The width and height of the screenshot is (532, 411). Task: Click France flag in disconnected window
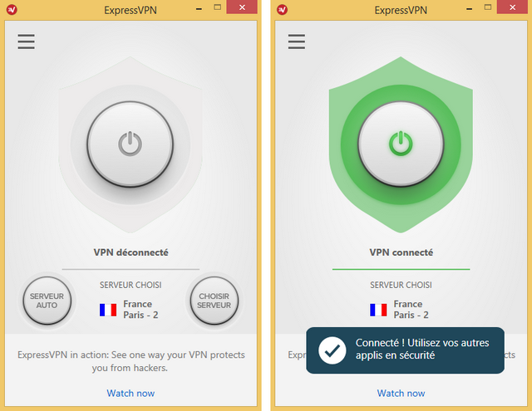[108, 310]
